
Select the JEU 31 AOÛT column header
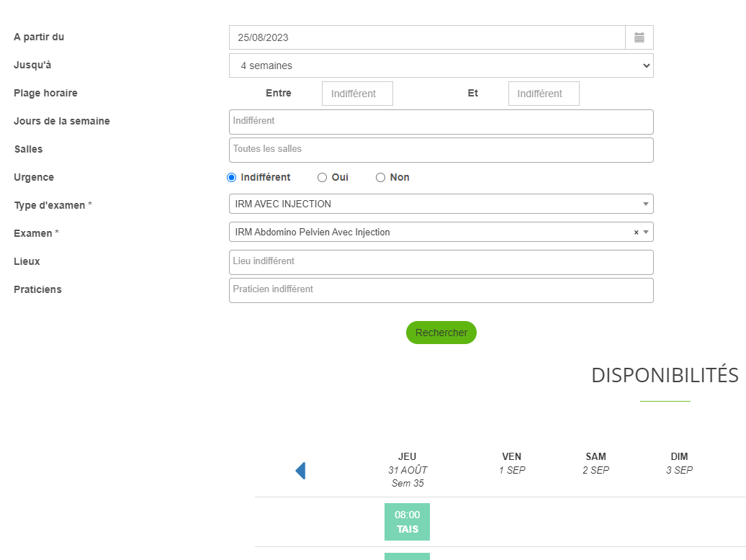[408, 469]
